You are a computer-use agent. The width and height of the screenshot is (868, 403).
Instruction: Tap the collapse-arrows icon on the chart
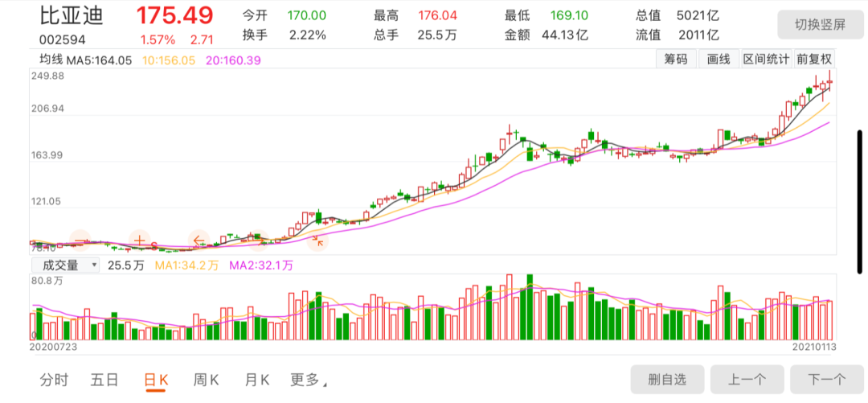coord(317,241)
